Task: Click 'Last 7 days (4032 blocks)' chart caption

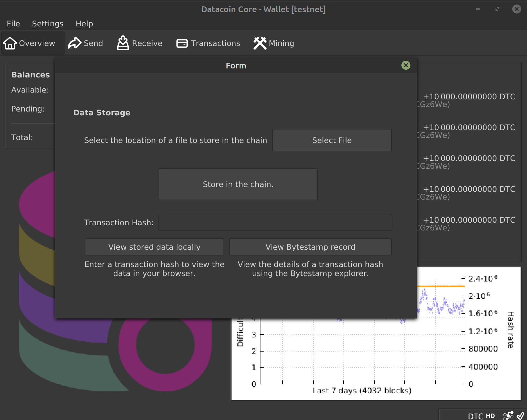Action: click(x=362, y=390)
